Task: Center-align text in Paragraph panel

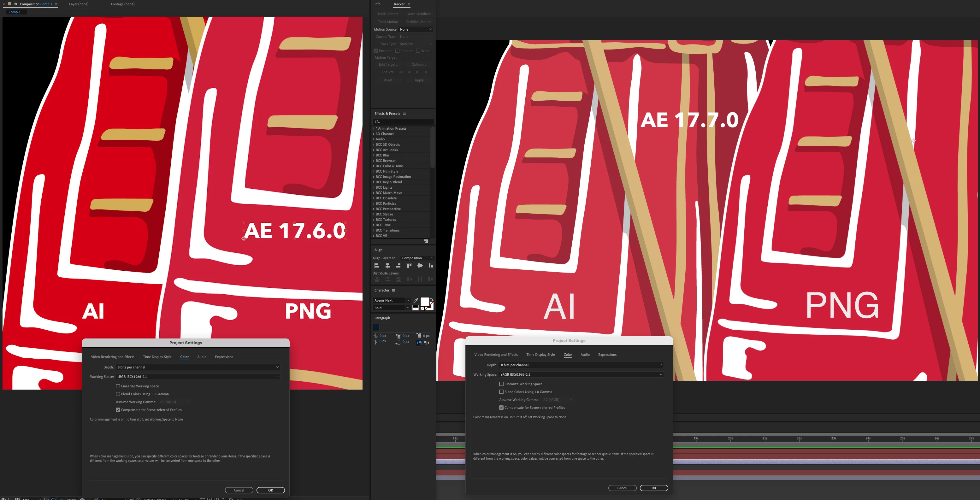Action: [384, 327]
